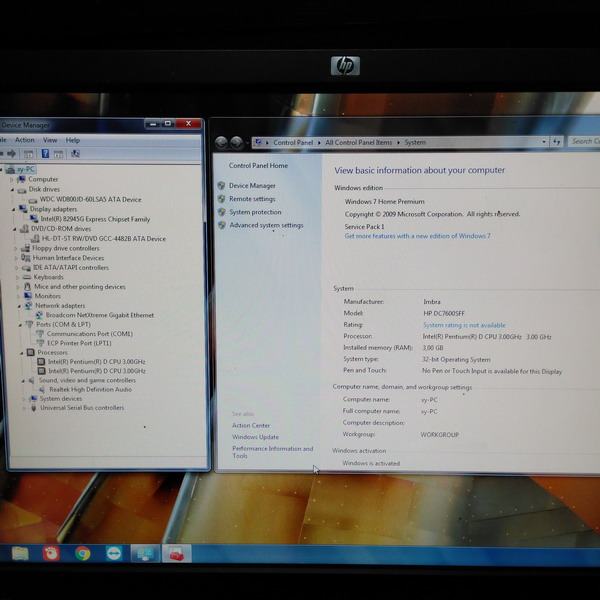Select second Intel Pentium D CPU entry
Image resolution: width=600 pixels, height=600 pixels.
(97, 371)
